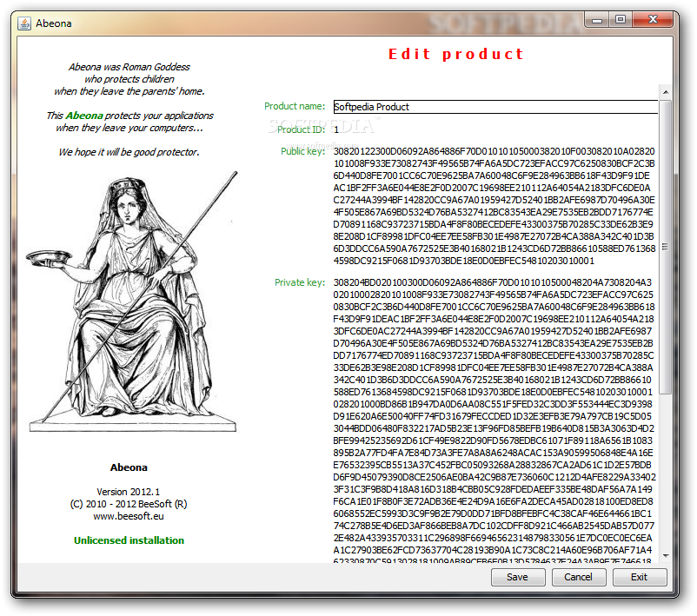Click the scrollbar down arrow
Viewport: 697px width, 616px height.
tap(666, 555)
